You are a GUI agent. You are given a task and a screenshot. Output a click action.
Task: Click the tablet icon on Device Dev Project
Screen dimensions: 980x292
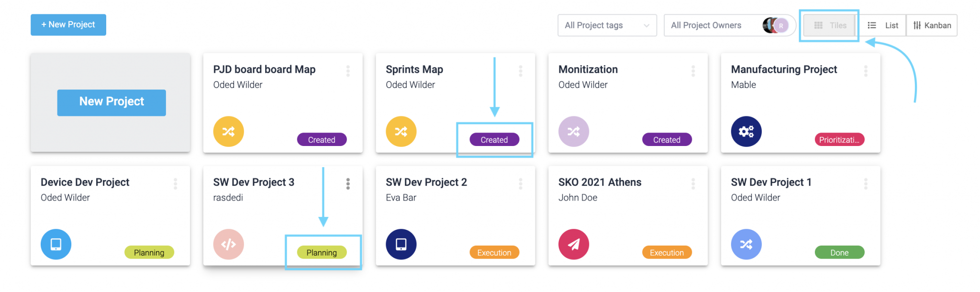coord(56,245)
